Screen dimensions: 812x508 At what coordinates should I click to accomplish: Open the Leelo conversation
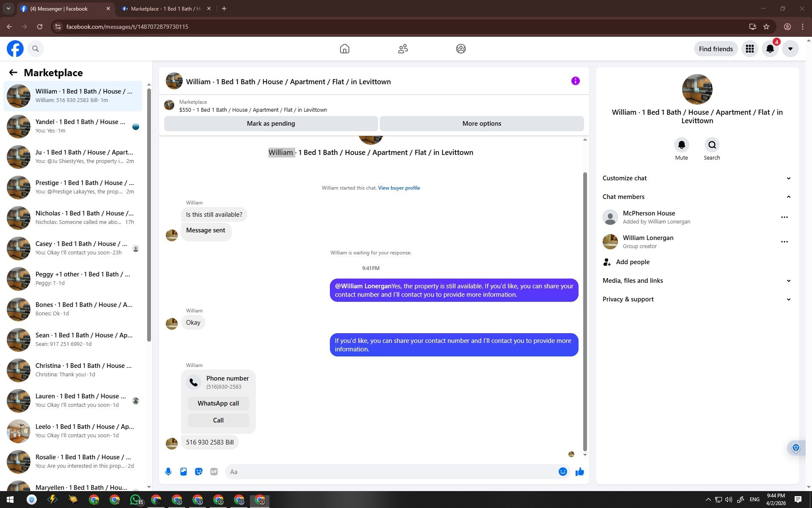tap(73, 431)
